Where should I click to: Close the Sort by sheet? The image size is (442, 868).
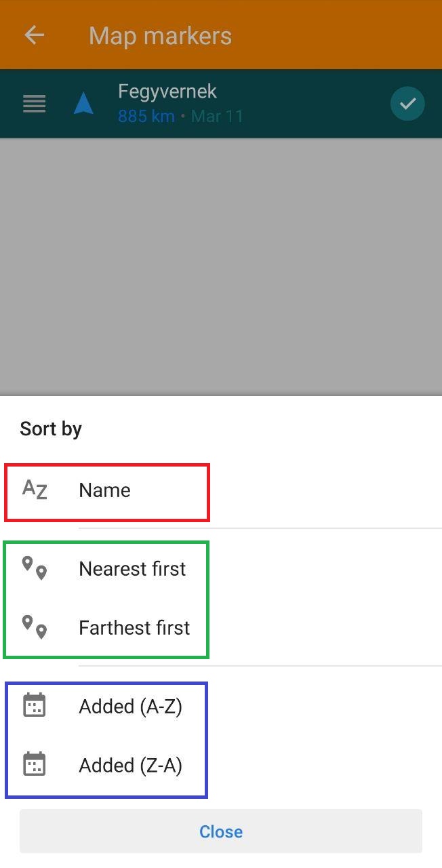click(x=221, y=831)
